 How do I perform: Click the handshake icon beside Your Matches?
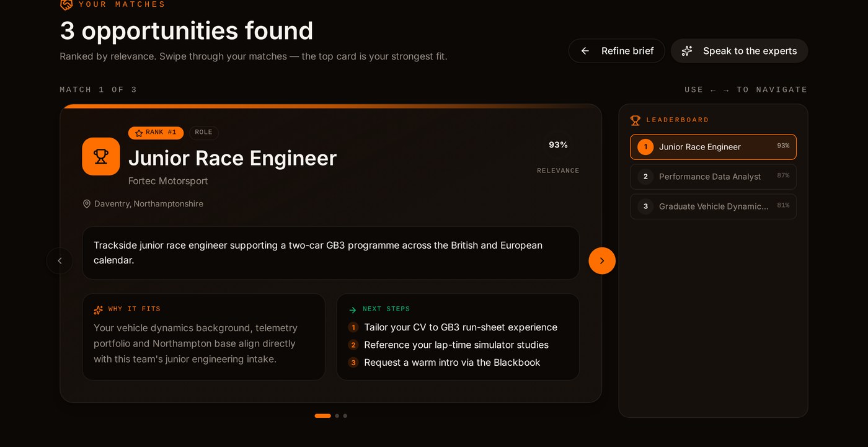[66, 4]
